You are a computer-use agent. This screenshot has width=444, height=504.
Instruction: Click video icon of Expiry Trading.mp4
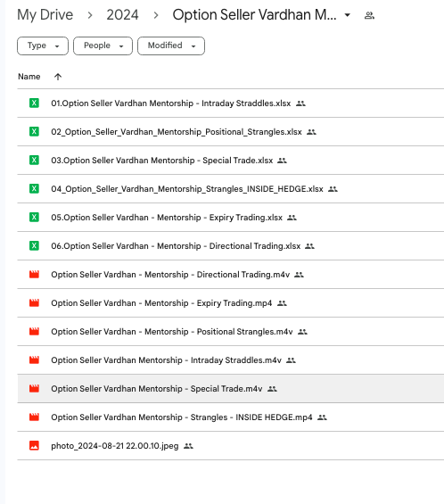34,303
